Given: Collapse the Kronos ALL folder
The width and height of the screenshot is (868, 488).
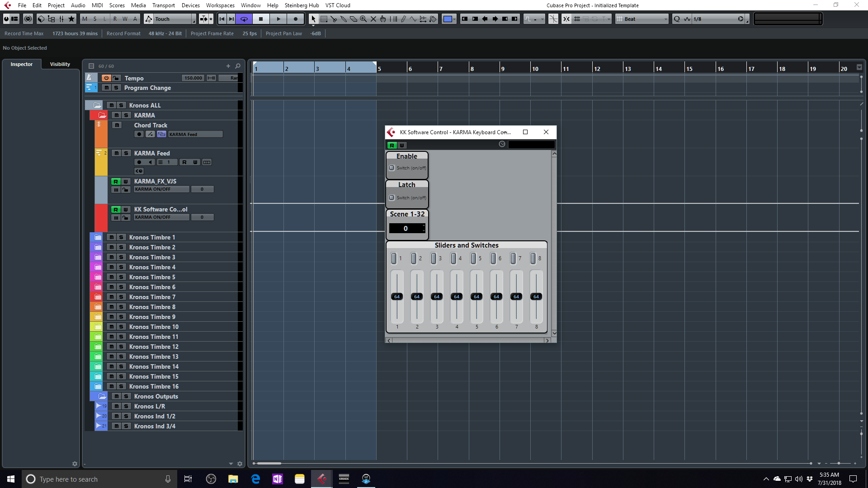Looking at the screenshot, I should point(97,105).
